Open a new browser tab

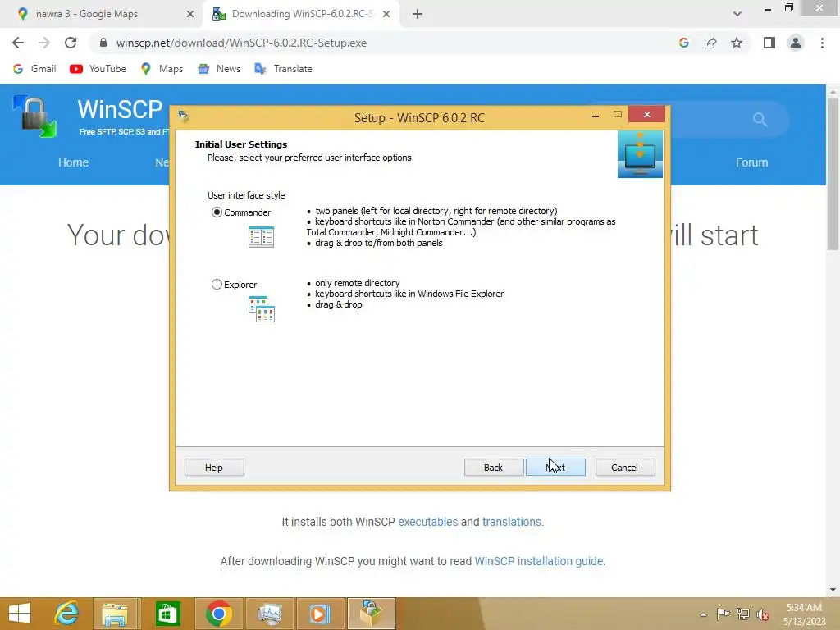pos(418,15)
